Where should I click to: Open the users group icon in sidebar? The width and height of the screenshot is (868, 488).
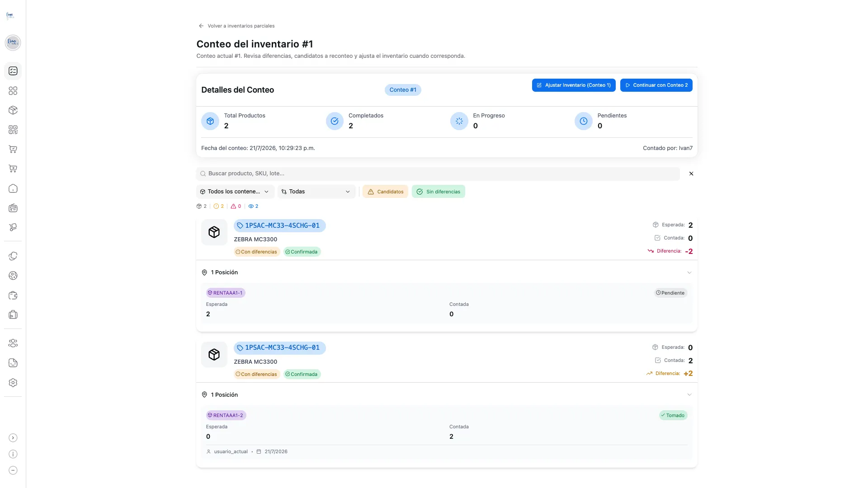13,343
